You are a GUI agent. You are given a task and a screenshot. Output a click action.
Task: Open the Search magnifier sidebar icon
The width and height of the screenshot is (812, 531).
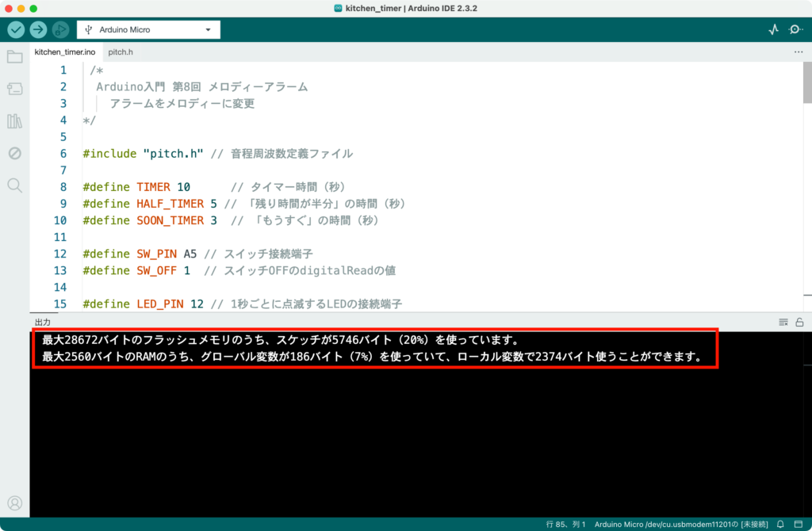coord(14,185)
